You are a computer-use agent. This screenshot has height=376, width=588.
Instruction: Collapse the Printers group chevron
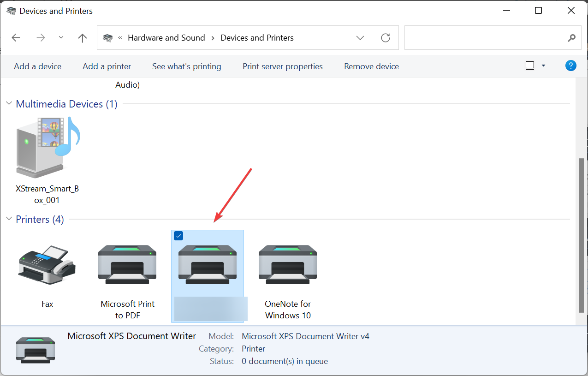click(9, 219)
